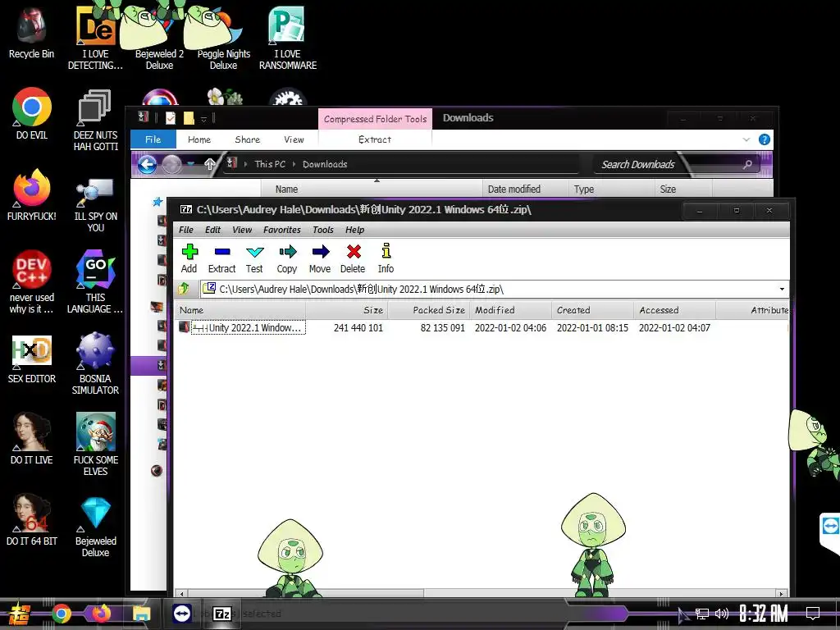Sort Explorer list by Type column
This screenshot has height=630, width=840.
tap(611, 189)
